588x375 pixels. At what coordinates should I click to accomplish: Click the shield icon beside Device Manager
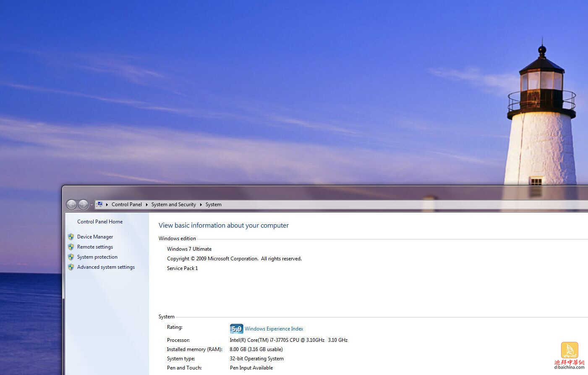(x=71, y=237)
